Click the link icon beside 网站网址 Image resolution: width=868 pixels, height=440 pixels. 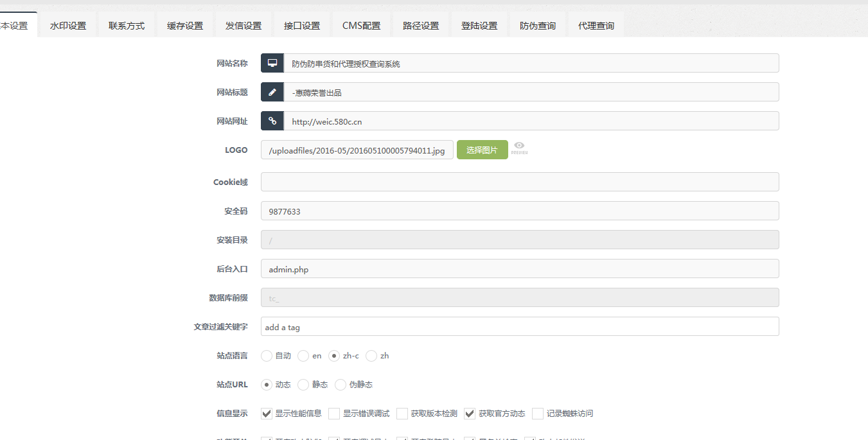coord(272,121)
